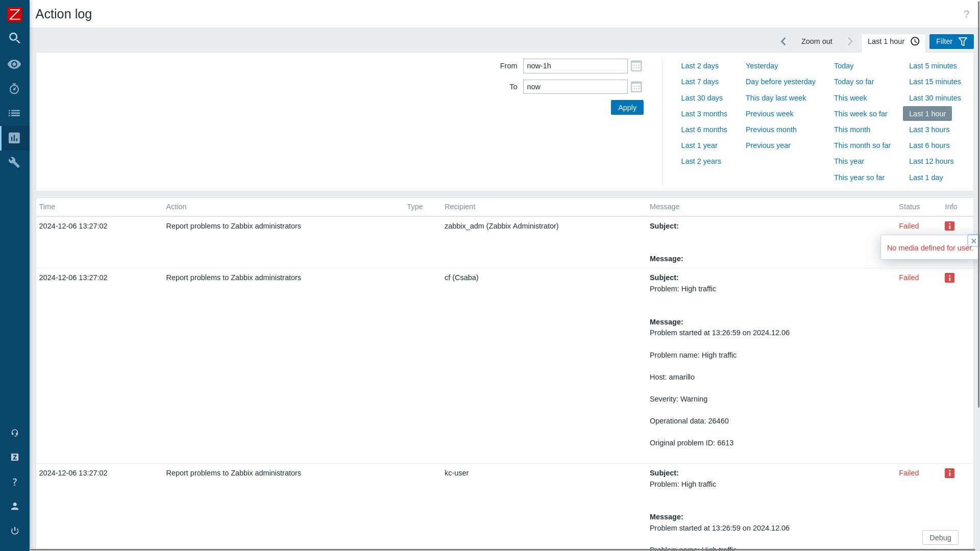
Task: Click the Zabbix logo icon
Action: pos(14,14)
